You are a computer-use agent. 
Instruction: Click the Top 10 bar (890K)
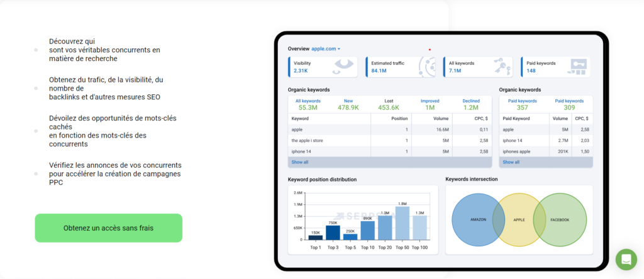367,231
